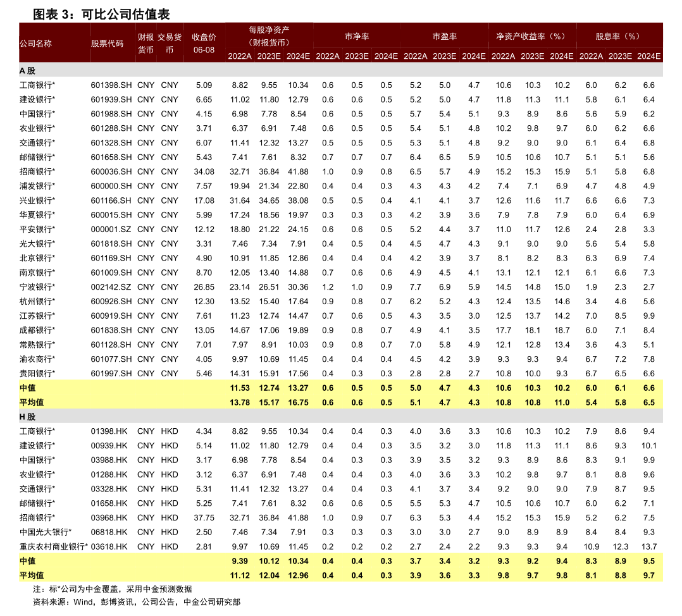Click the 公司名称 column header
This screenshot has width=682, height=616.
(x=35, y=44)
